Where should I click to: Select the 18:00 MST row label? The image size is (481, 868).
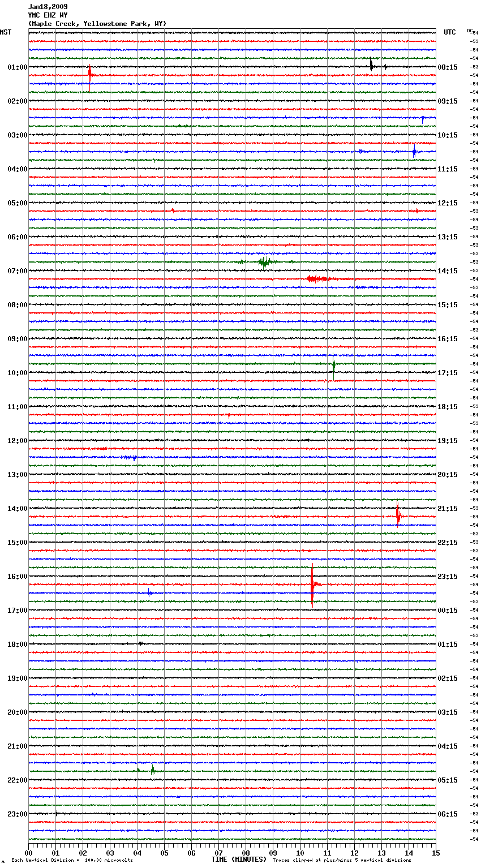[17, 644]
